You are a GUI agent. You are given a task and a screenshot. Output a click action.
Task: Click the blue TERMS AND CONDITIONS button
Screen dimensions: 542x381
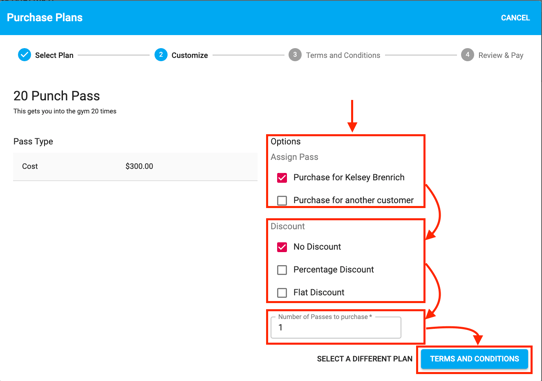pyautogui.click(x=475, y=359)
